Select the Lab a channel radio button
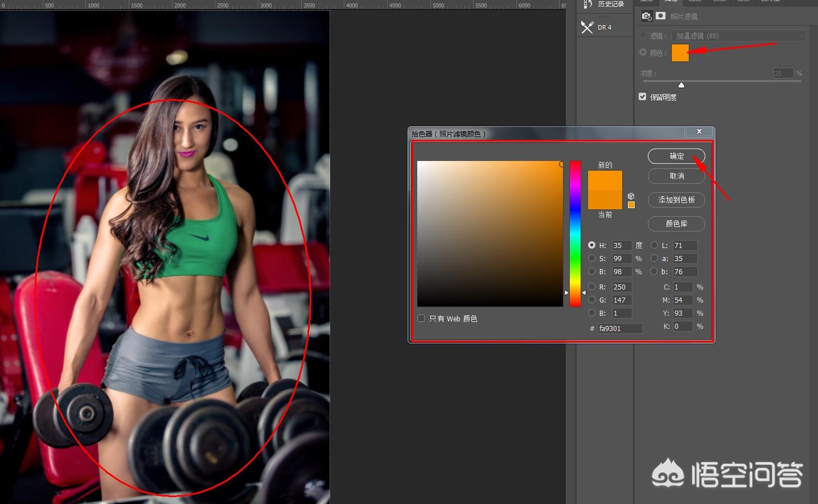The height and width of the screenshot is (504, 818). [655, 258]
